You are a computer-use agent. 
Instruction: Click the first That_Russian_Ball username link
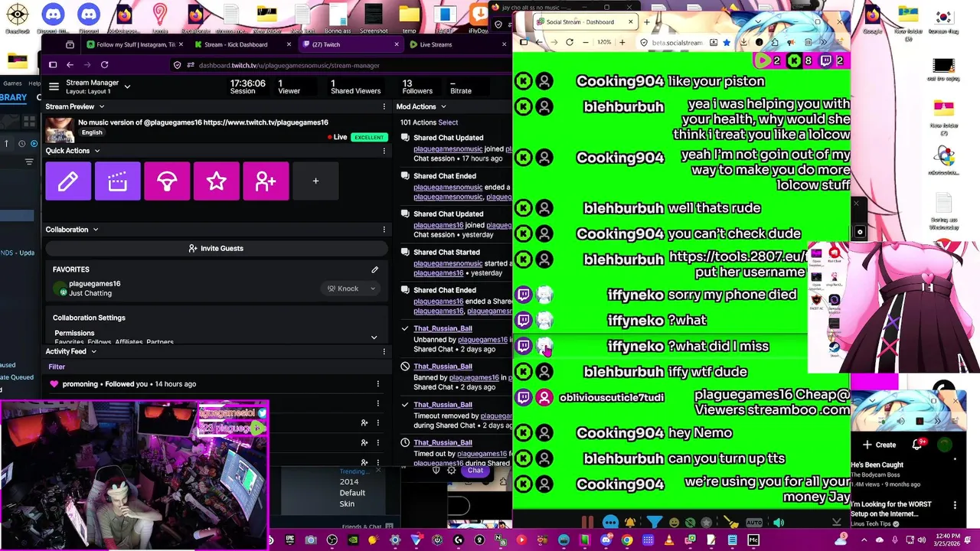point(443,328)
